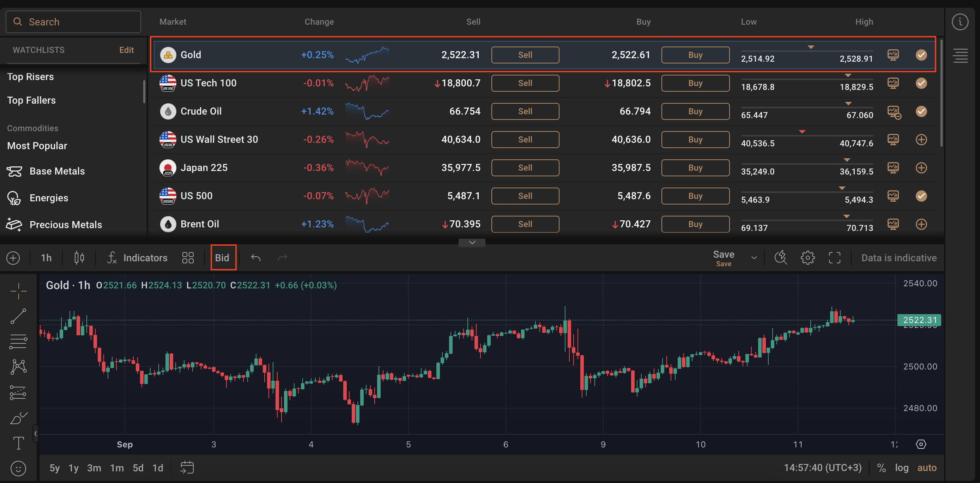980x483 pixels.
Task: Click Buy button for Gold
Action: [x=695, y=55]
